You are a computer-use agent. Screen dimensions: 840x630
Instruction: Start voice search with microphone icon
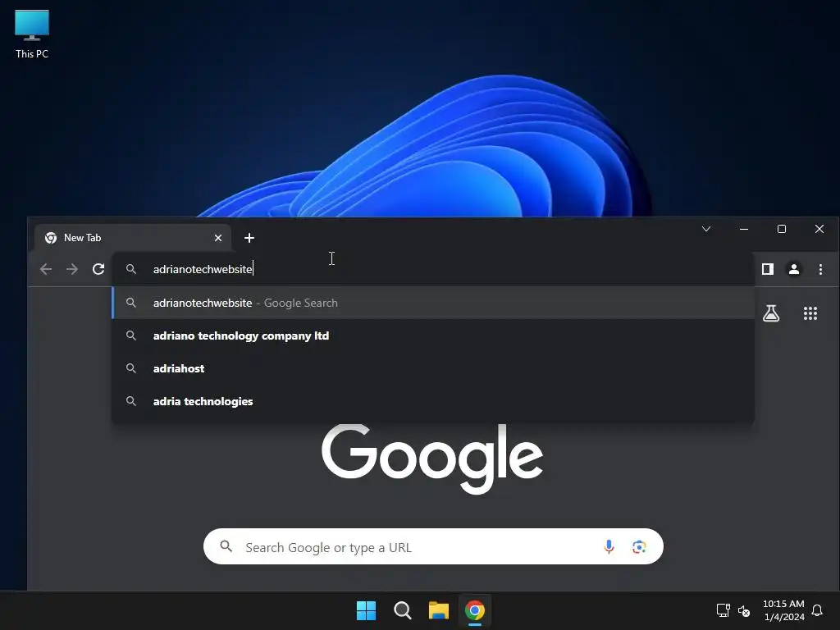pos(609,547)
